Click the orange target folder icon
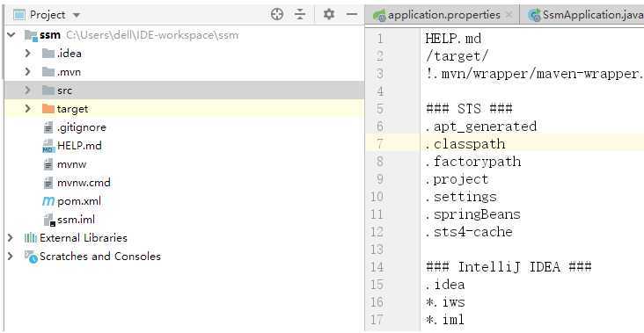The width and height of the screenshot is (644, 333). (48, 109)
